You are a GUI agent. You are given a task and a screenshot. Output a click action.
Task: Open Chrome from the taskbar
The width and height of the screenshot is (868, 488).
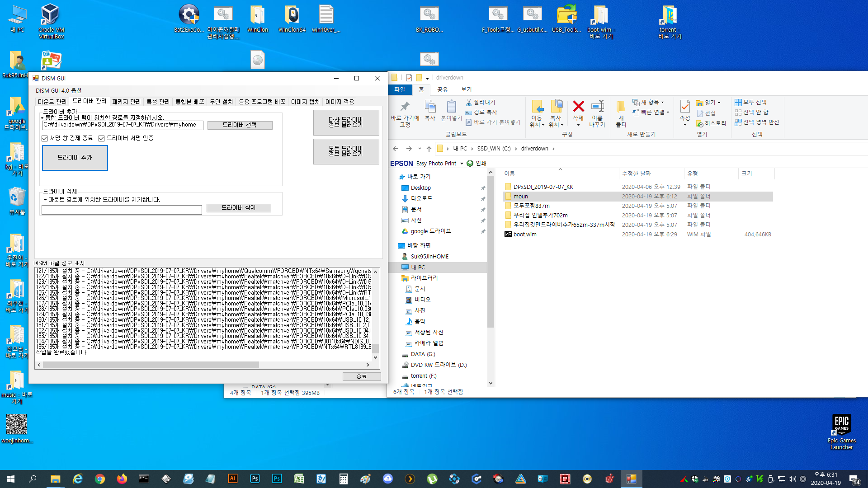[99, 479]
